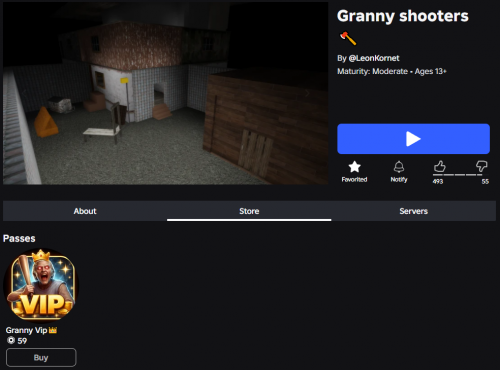Open the @LeonKornet creator profile link
Screen dimensions: 500x370
coord(374,58)
